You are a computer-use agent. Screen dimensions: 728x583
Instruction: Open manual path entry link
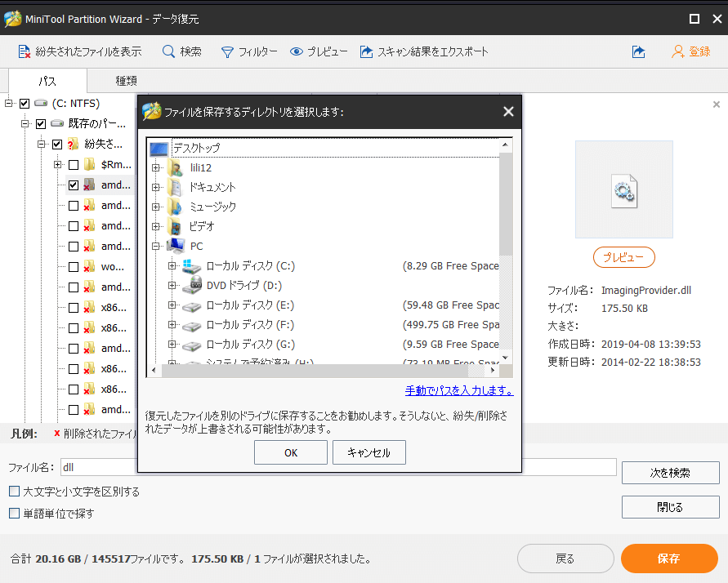click(x=459, y=390)
